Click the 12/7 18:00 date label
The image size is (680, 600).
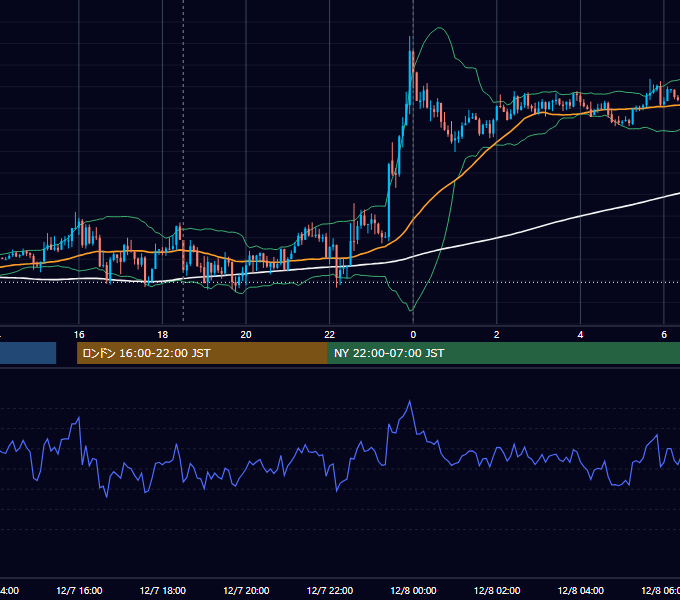pyautogui.click(x=163, y=591)
